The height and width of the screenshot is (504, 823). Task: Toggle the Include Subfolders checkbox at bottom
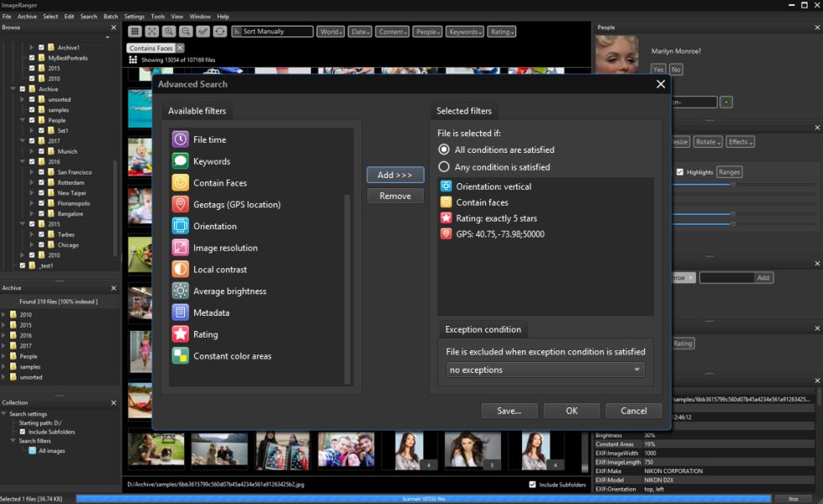532,485
